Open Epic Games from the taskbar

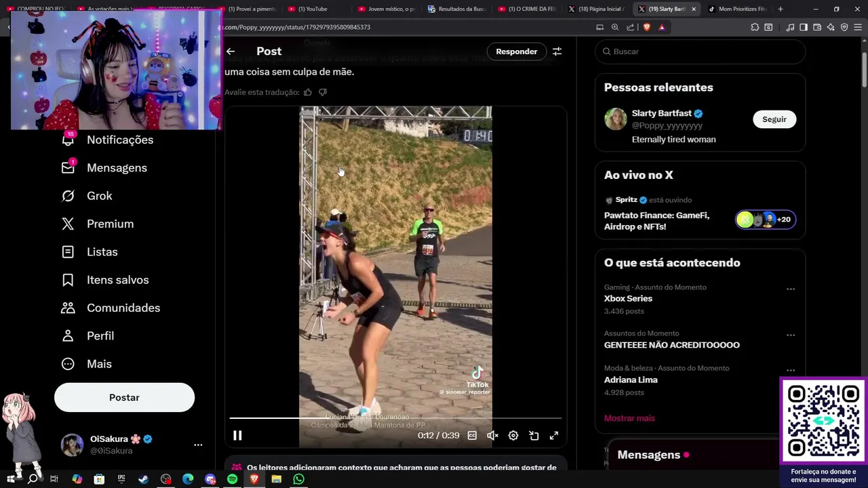coord(121,479)
